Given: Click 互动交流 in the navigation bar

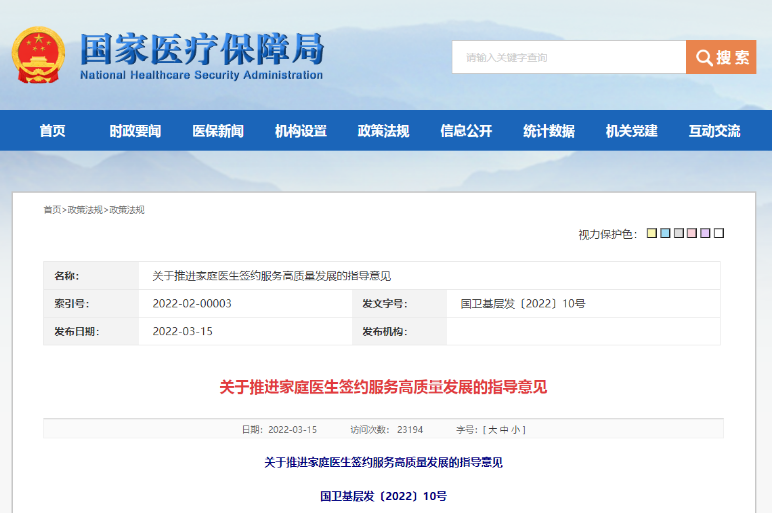Looking at the screenshot, I should 714,131.
